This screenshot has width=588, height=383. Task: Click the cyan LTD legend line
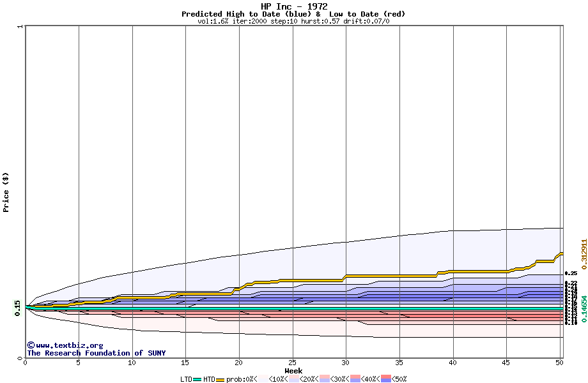(x=197, y=380)
